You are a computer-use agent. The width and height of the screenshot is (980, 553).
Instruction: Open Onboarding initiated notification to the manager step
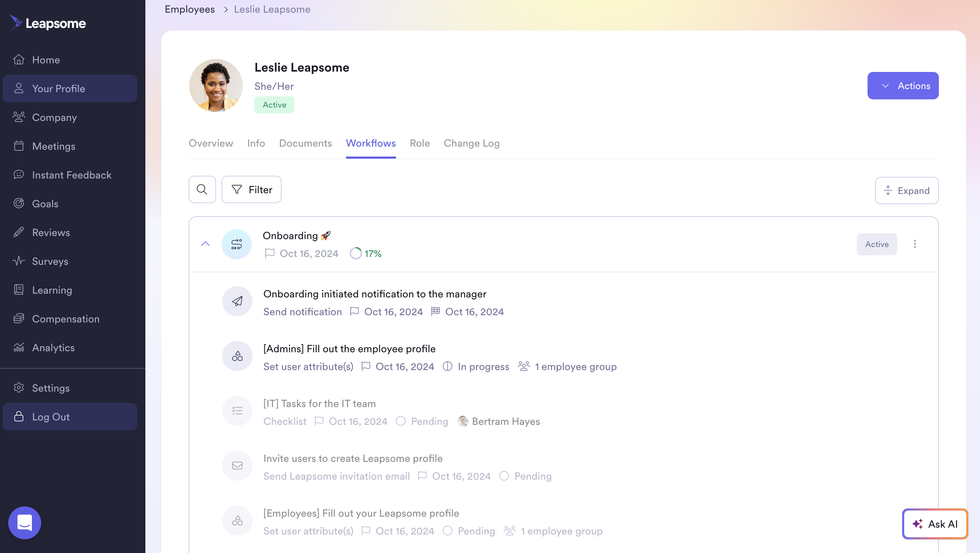tap(375, 294)
